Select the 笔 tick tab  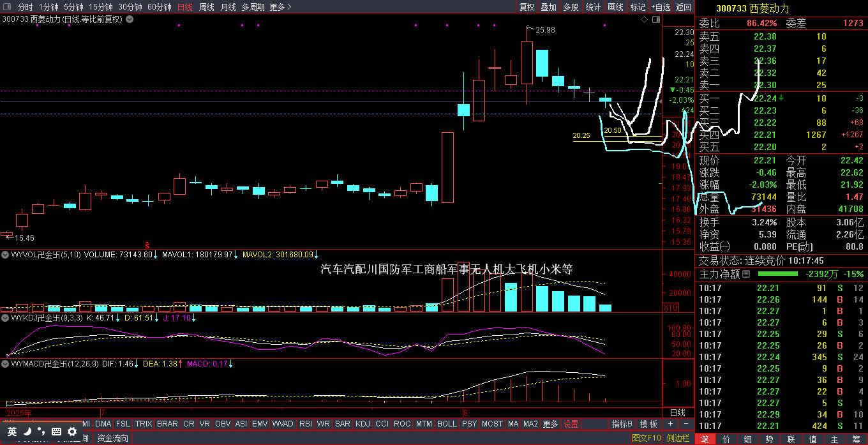(x=705, y=439)
